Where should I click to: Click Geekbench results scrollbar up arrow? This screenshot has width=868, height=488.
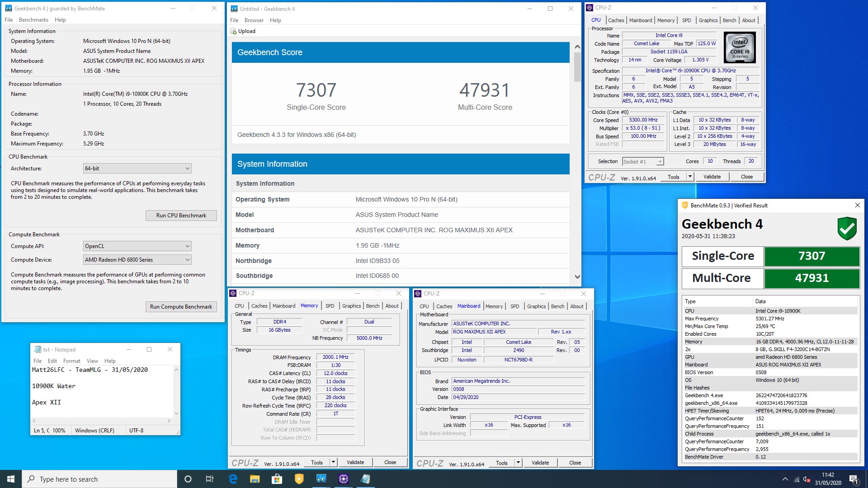coord(577,47)
